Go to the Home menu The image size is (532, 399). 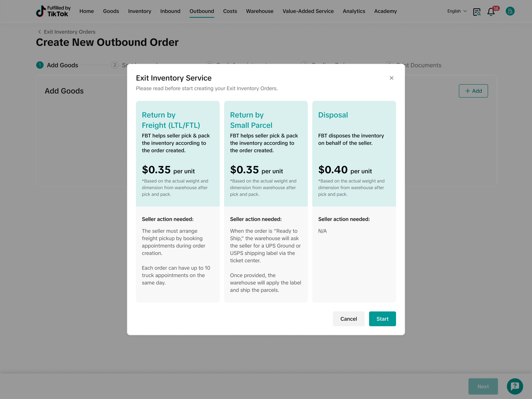coord(86,11)
